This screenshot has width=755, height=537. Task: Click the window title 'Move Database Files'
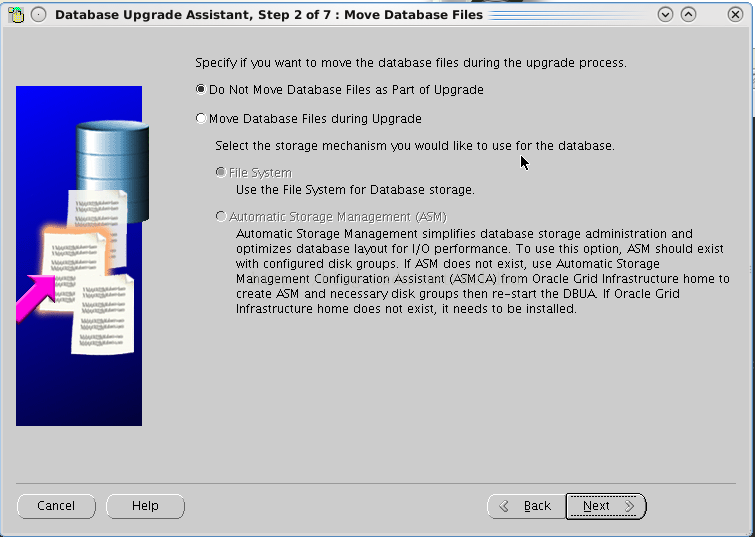(414, 15)
